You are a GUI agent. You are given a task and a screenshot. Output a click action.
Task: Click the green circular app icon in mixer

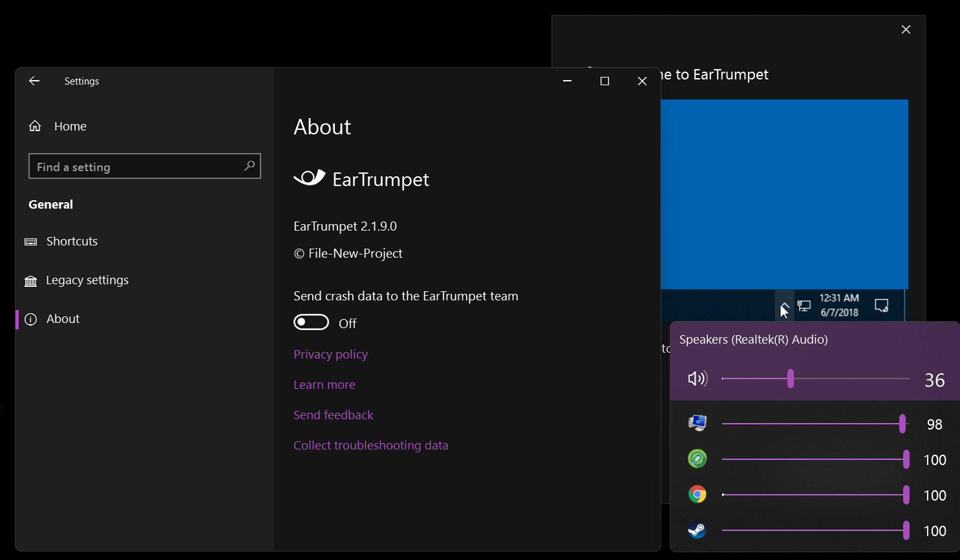pyautogui.click(x=698, y=459)
